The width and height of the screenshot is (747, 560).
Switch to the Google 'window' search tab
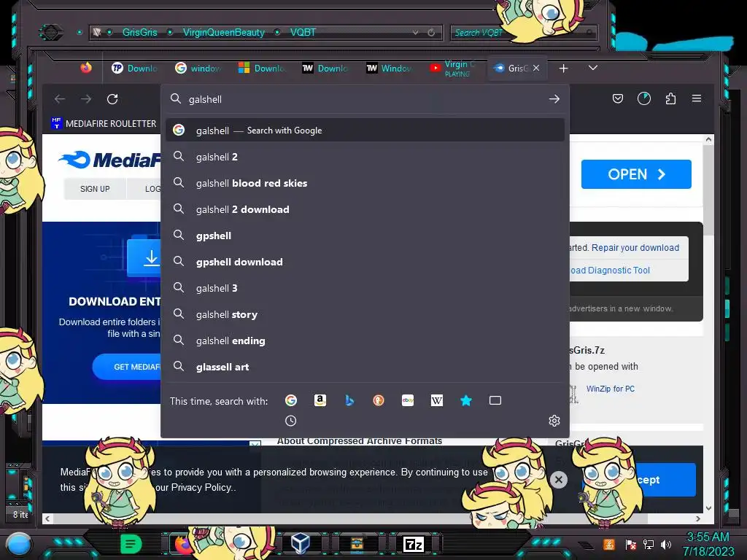click(198, 68)
